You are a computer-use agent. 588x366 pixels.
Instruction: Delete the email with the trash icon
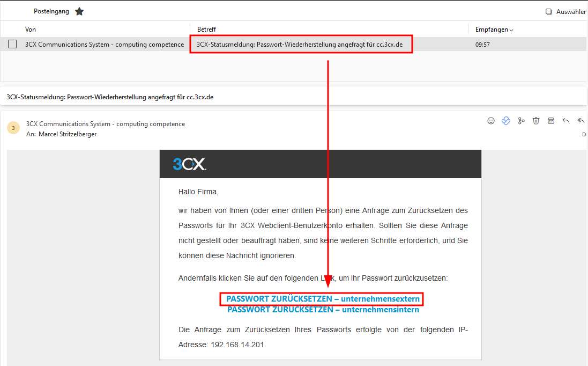536,121
